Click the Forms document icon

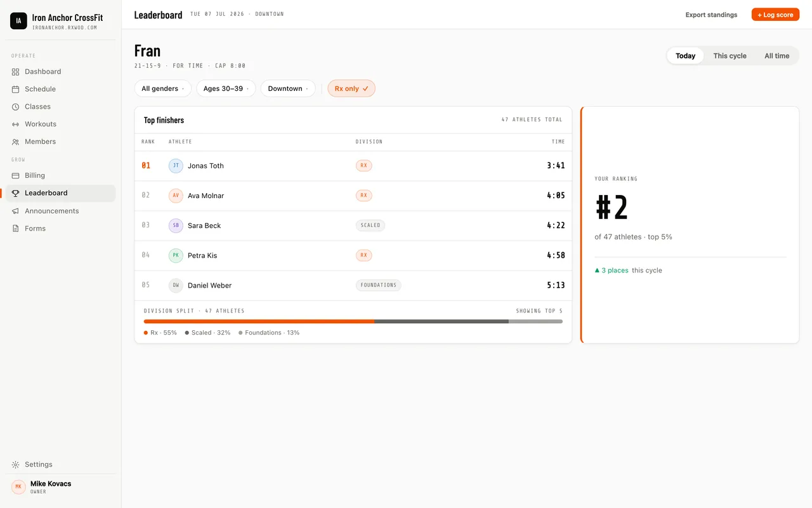[16, 229]
